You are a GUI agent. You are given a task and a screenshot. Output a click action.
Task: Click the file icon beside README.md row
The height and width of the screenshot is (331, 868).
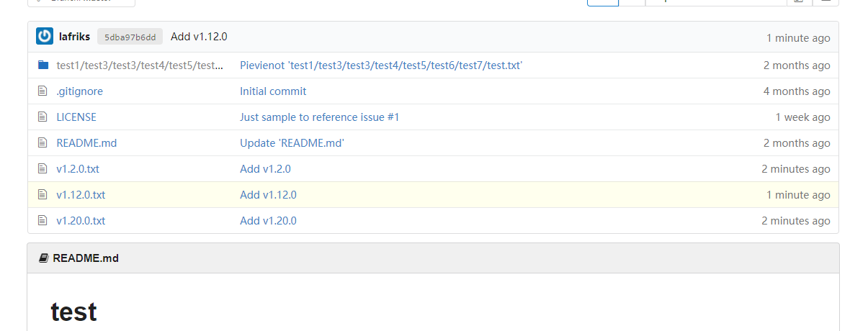(x=42, y=143)
